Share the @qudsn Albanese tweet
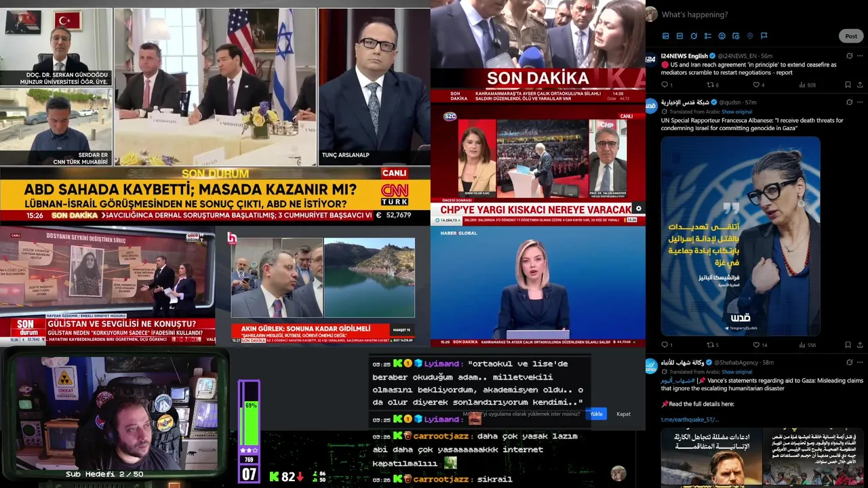 pos(860,345)
